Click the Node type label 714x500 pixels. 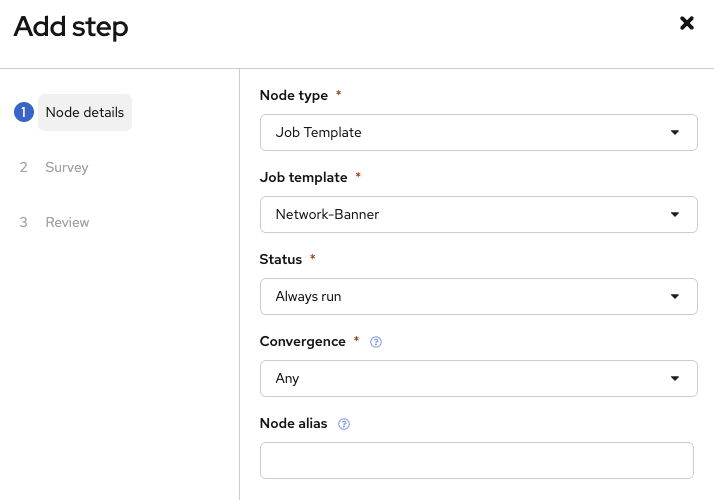click(294, 96)
